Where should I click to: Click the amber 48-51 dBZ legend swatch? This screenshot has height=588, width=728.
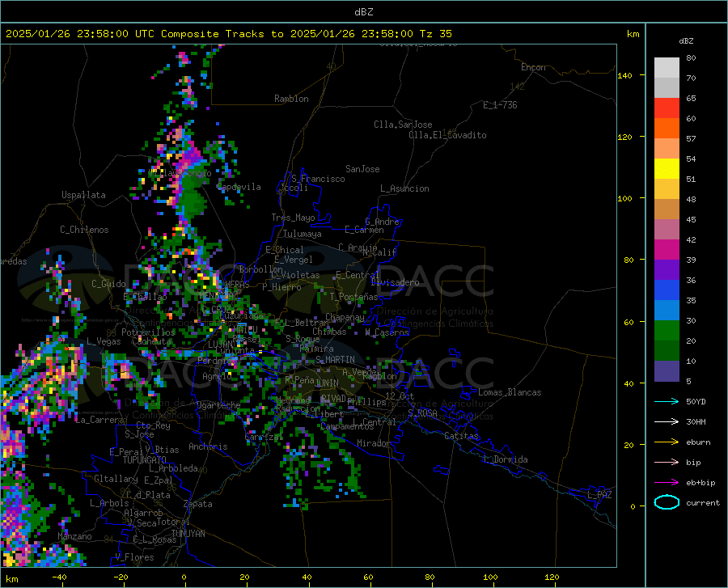(x=667, y=189)
